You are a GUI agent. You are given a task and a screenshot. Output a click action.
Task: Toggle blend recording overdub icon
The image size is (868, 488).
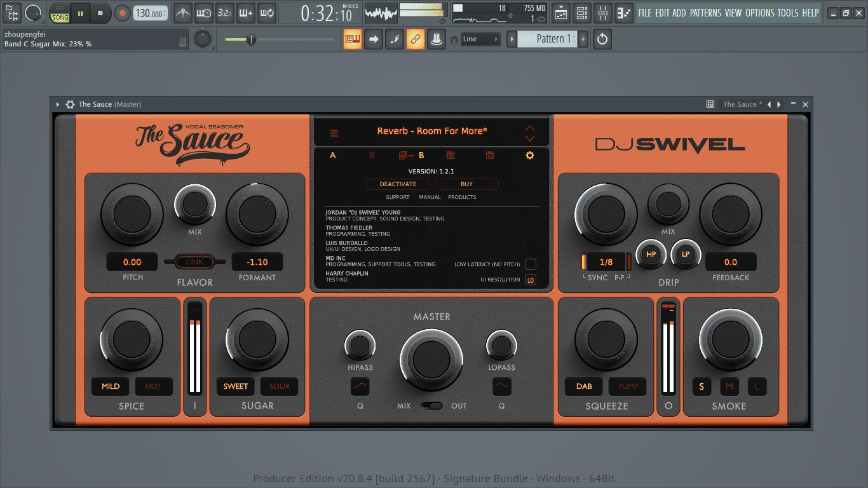(x=246, y=13)
